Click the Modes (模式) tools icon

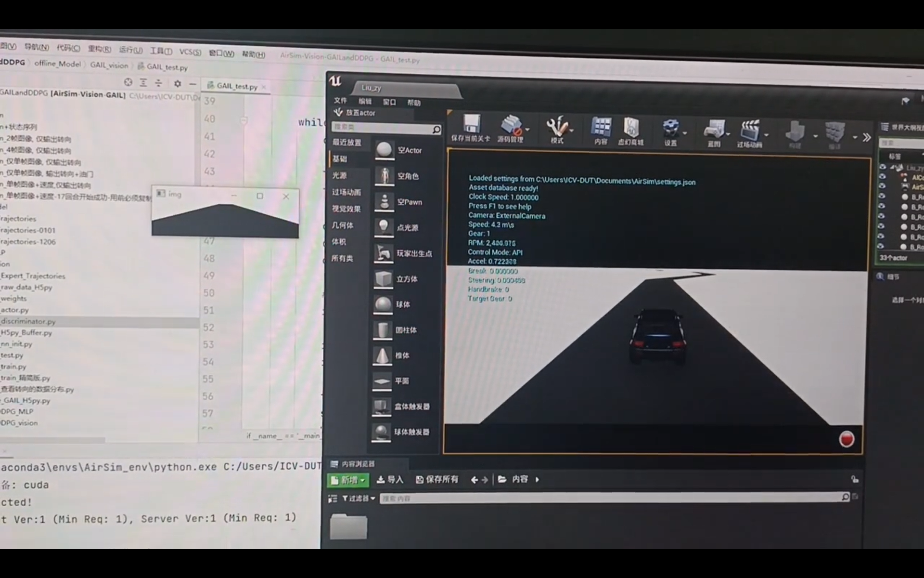click(x=557, y=127)
